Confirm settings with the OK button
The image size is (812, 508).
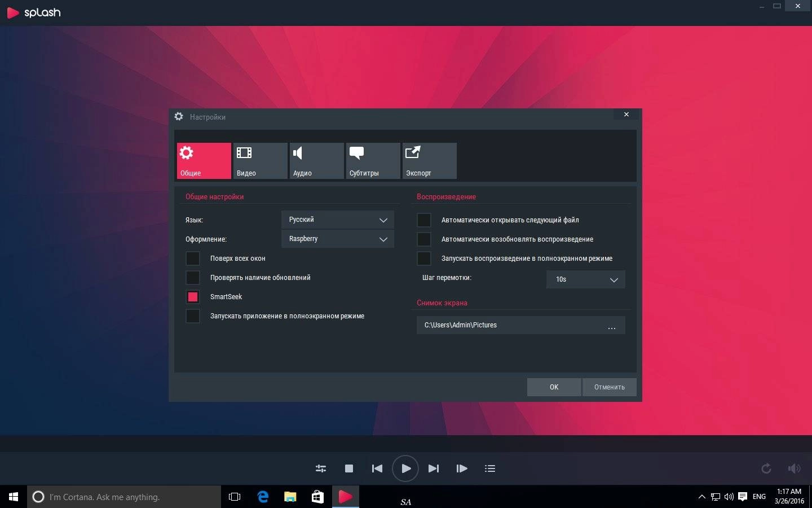(x=554, y=387)
